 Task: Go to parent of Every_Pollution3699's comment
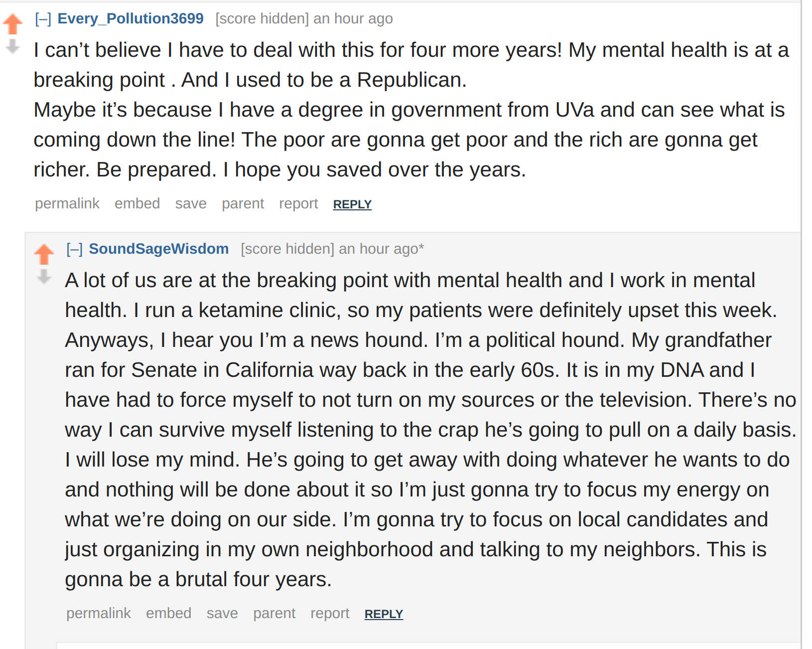(x=243, y=203)
